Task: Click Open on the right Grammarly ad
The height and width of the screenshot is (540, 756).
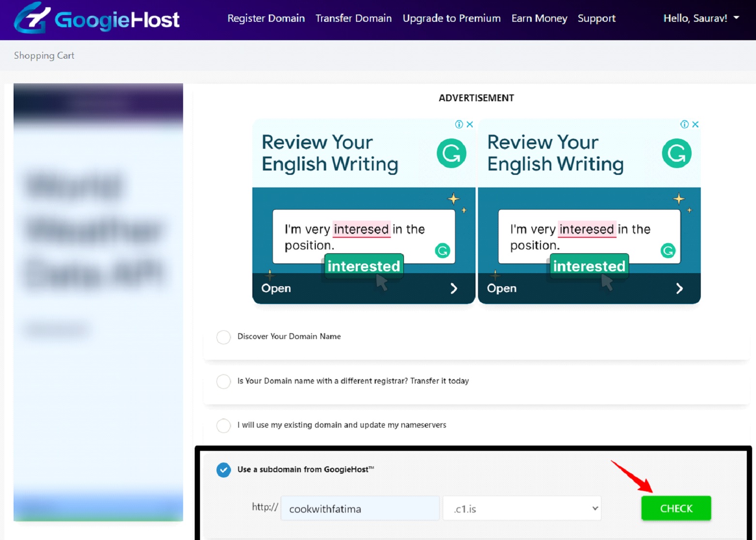Action: [x=501, y=288]
